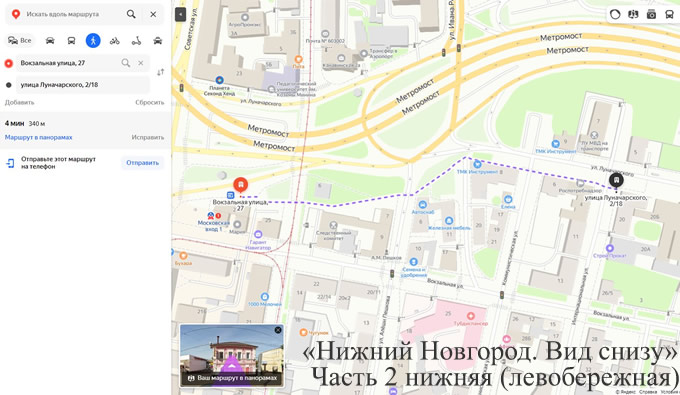
Task: Switch to scooter route mode
Action: (136, 41)
